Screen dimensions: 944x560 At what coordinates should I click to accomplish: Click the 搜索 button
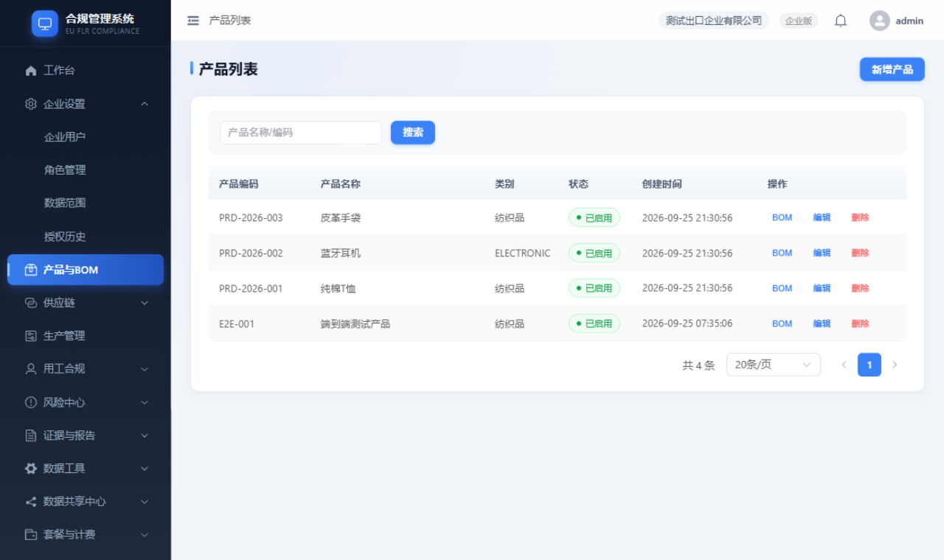pos(413,133)
